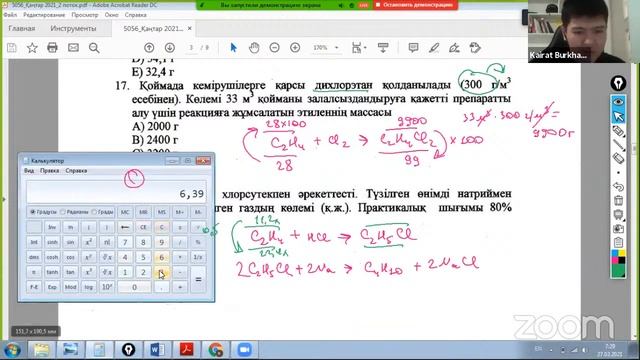This screenshot has height=360, width=640.
Task: Activate the hand pan tool
Action: coord(254,48)
